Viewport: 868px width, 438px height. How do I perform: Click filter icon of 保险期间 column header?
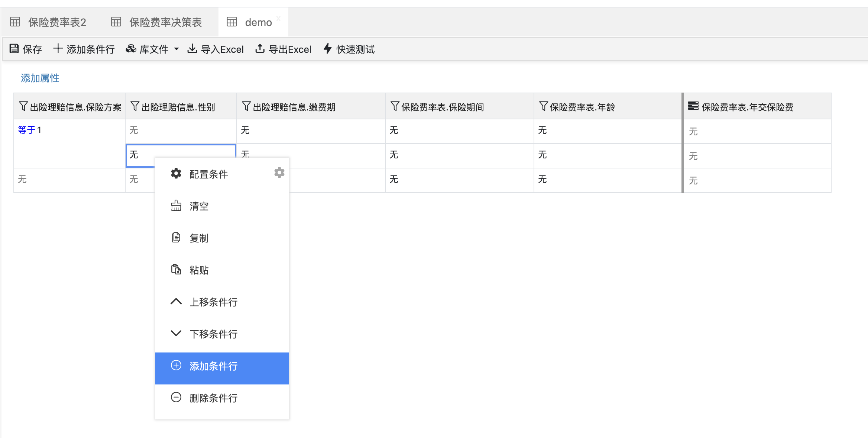point(395,107)
